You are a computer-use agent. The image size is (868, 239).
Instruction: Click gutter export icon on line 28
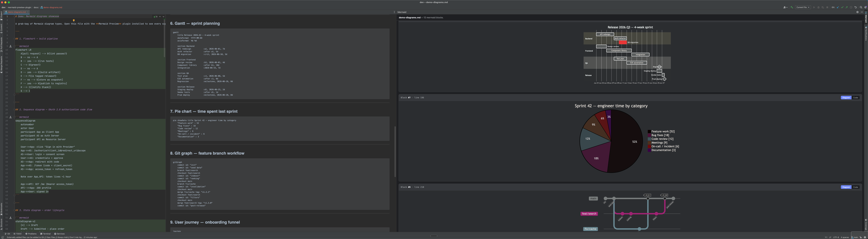tap(11, 117)
